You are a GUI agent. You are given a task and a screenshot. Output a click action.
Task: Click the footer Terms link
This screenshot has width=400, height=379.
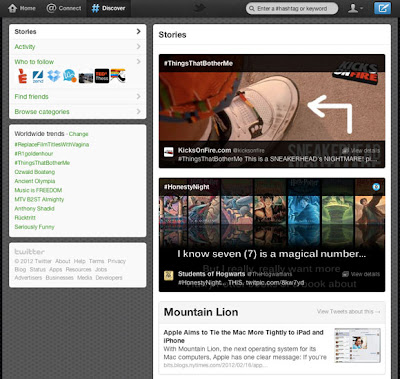97,261
